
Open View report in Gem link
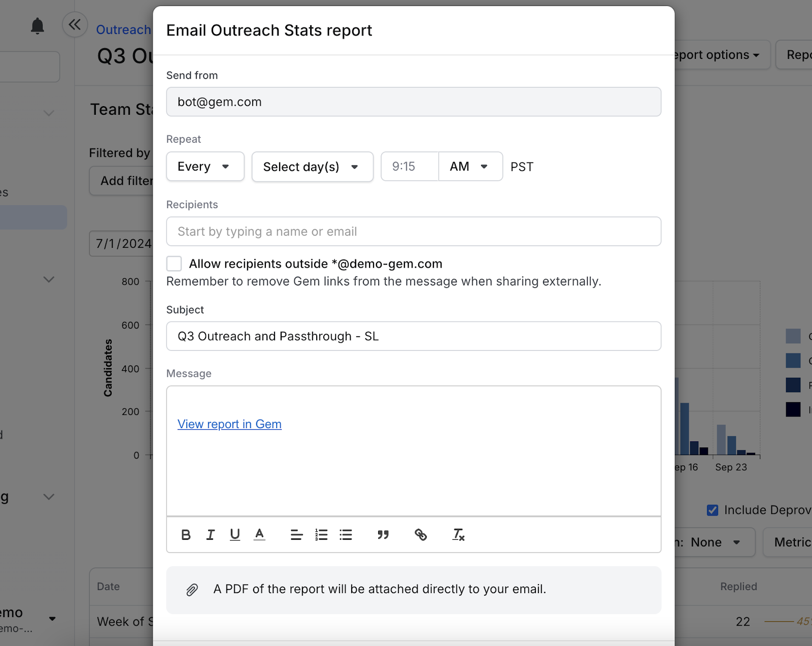[x=229, y=424]
